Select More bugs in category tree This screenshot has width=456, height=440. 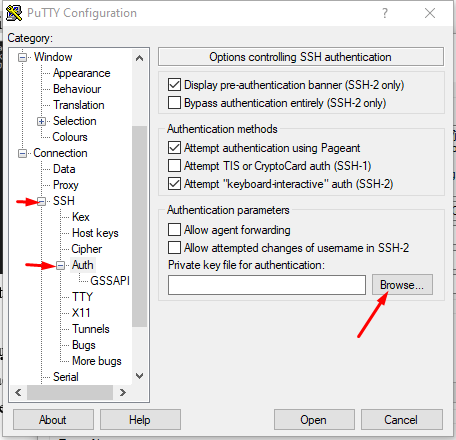97,361
